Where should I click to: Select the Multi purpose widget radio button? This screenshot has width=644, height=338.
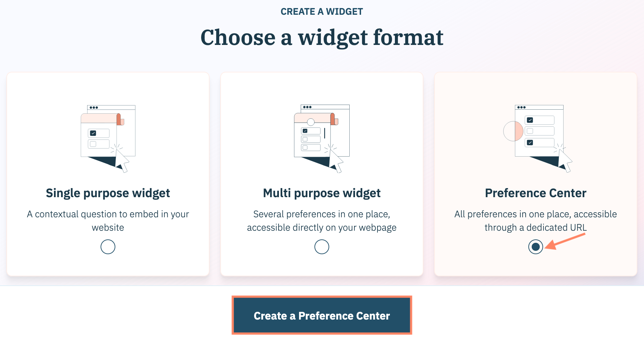322,247
